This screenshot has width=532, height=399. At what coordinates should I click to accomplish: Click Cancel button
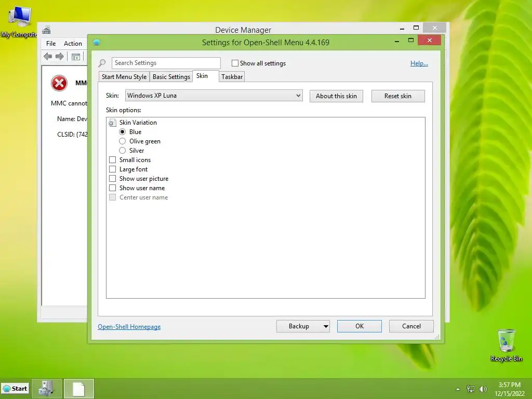411,326
